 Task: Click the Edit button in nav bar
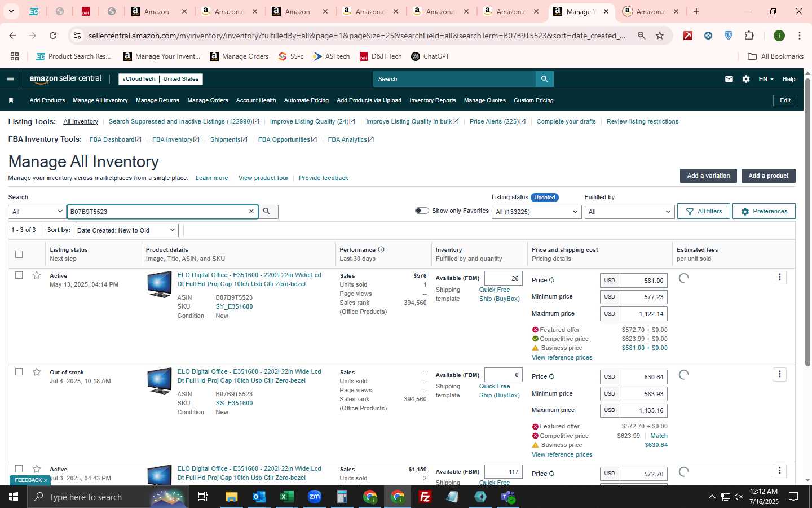(x=785, y=100)
